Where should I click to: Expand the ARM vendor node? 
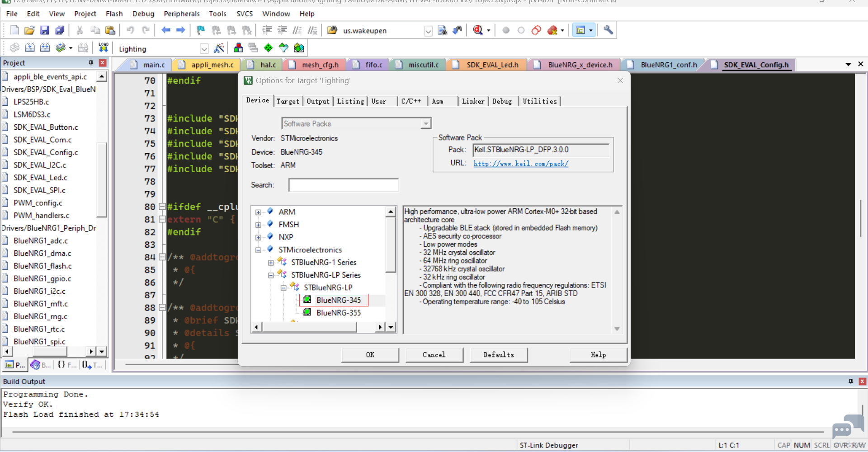point(258,212)
